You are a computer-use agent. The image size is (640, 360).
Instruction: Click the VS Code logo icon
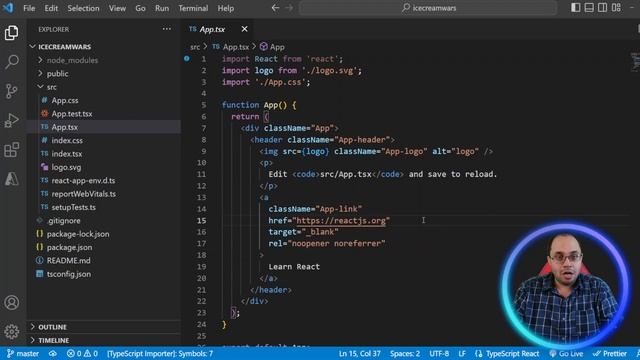[x=8, y=8]
